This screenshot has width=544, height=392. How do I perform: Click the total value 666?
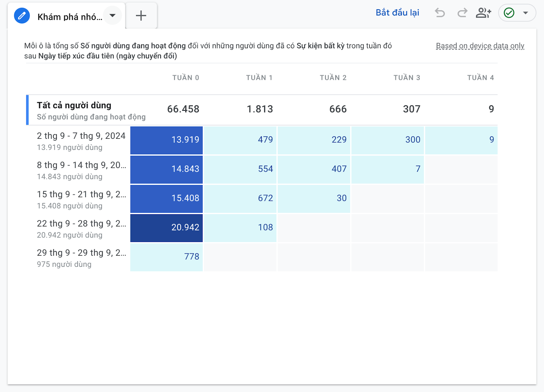(x=338, y=109)
